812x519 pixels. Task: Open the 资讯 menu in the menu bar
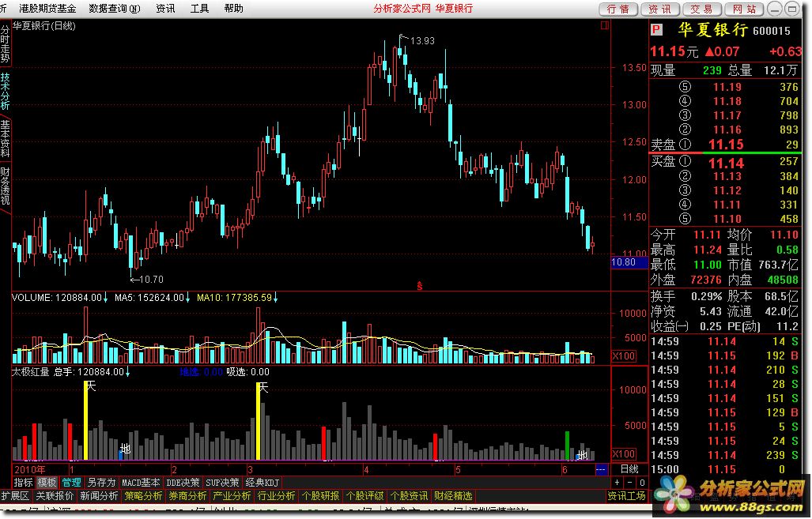[166, 8]
